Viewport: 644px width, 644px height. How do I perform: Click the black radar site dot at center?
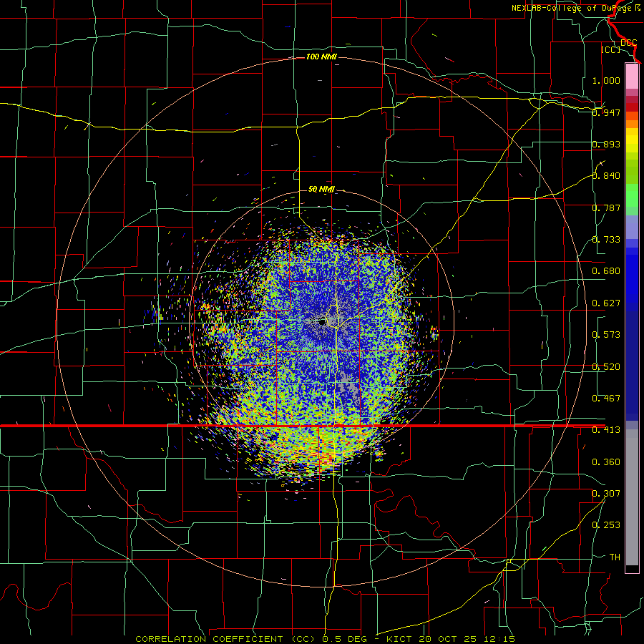click(322, 323)
